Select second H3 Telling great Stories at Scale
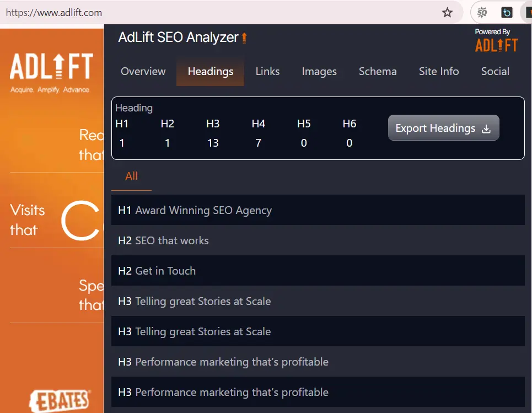Viewport: 532px width, 413px height. (318, 331)
